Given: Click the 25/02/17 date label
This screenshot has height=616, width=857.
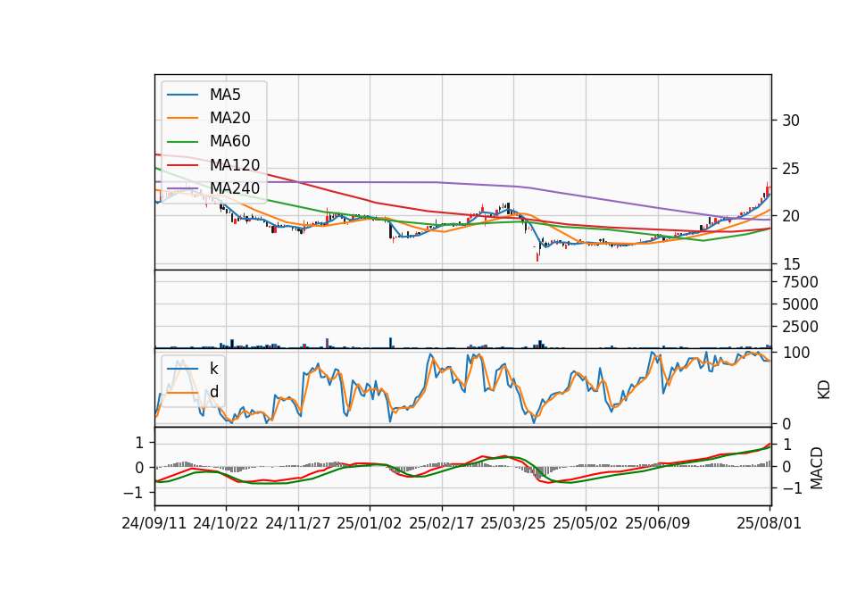Looking at the screenshot, I should pyautogui.click(x=442, y=523).
